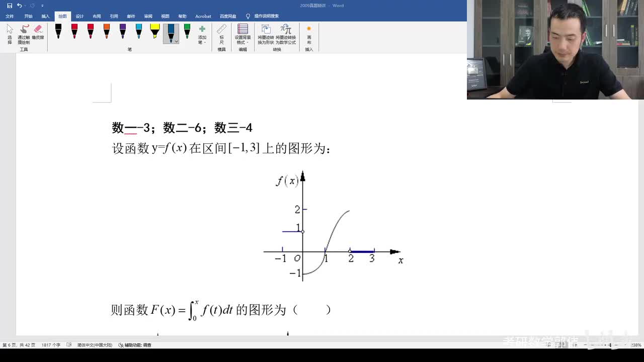Pick the black pen
The width and height of the screenshot is (644, 362).
[58, 32]
